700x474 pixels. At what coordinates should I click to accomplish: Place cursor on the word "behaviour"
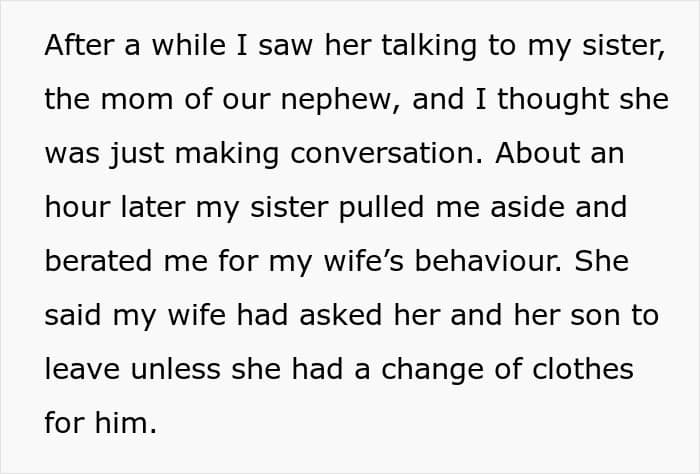click(488, 261)
